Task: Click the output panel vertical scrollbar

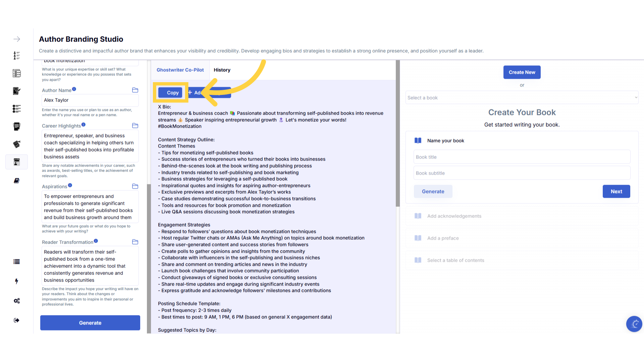Action: [398, 134]
